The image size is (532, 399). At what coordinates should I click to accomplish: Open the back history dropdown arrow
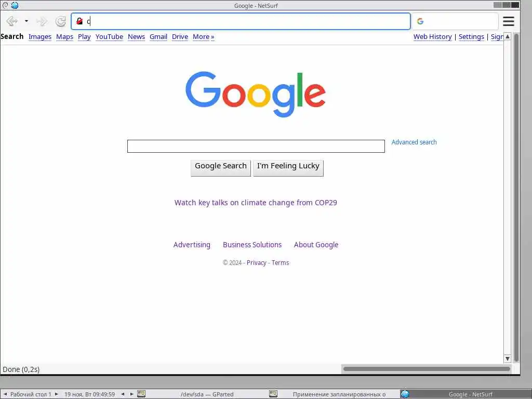coord(26,21)
